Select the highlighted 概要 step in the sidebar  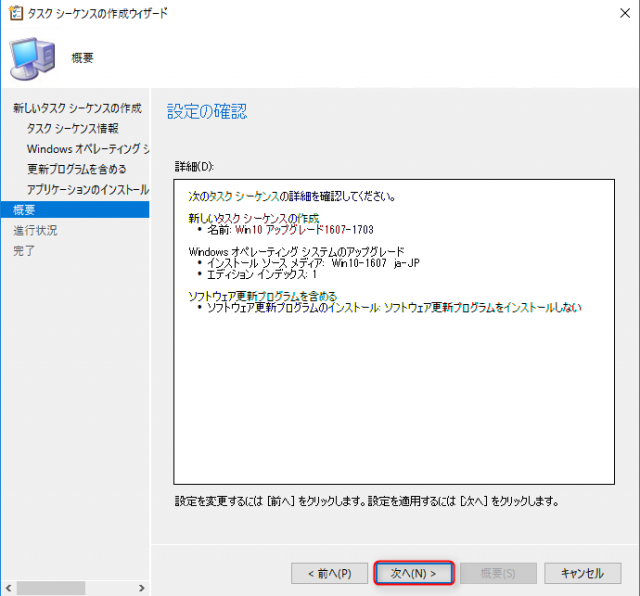coord(25,210)
